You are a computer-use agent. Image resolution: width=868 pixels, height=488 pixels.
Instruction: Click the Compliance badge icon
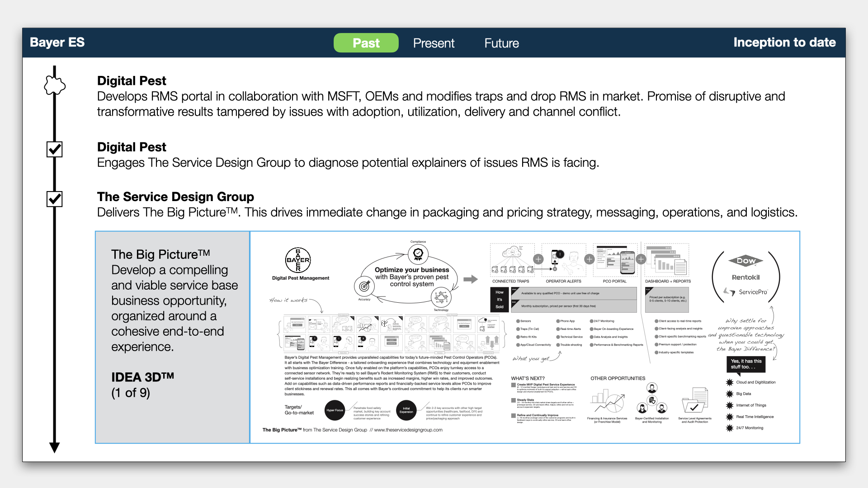(x=418, y=254)
